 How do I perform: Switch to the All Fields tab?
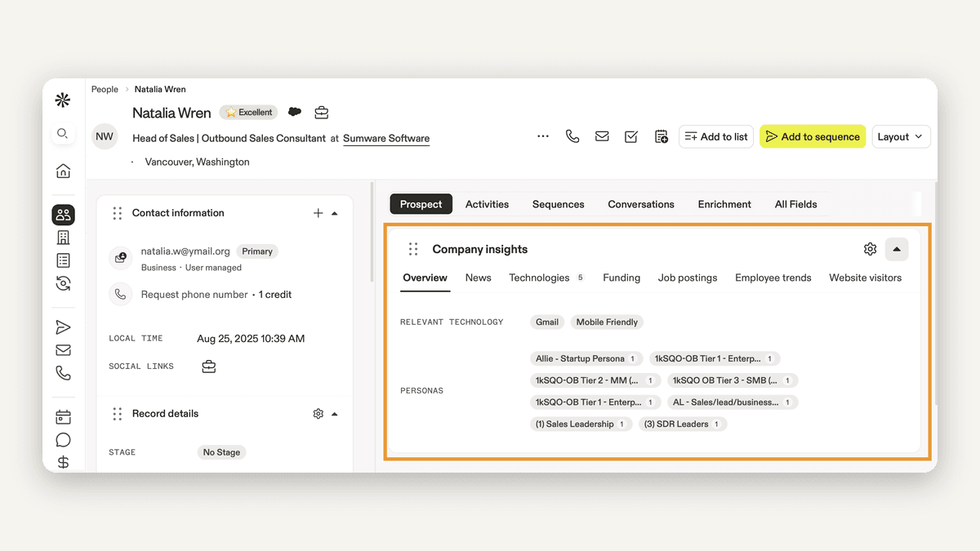pyautogui.click(x=796, y=204)
